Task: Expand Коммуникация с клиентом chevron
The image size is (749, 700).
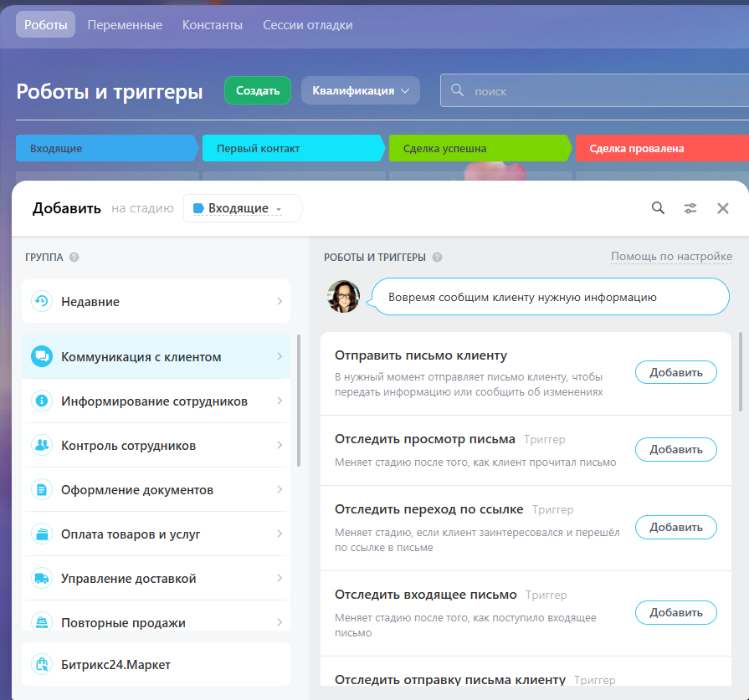Action: (x=280, y=356)
